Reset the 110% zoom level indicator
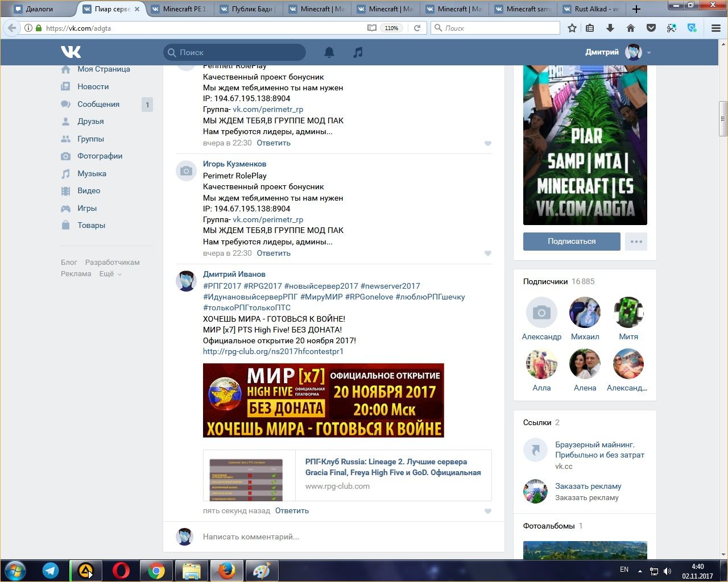The width and height of the screenshot is (728, 582). pyautogui.click(x=391, y=28)
